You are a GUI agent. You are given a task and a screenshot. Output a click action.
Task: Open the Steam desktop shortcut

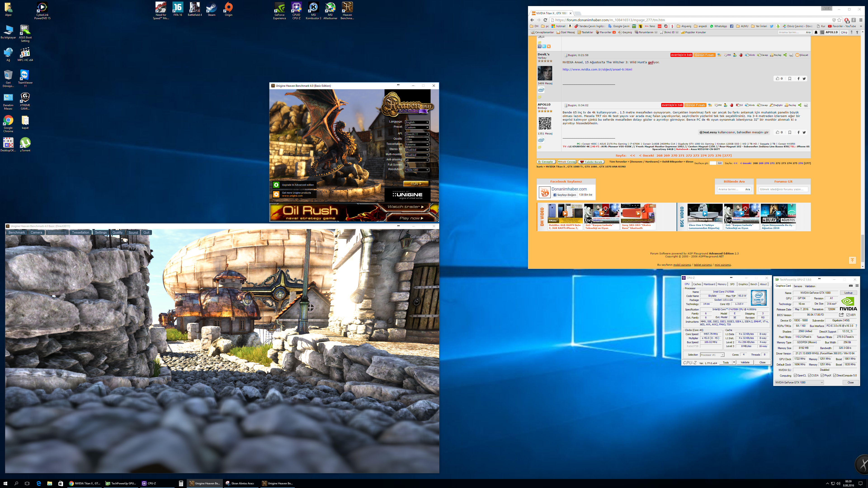212,9
